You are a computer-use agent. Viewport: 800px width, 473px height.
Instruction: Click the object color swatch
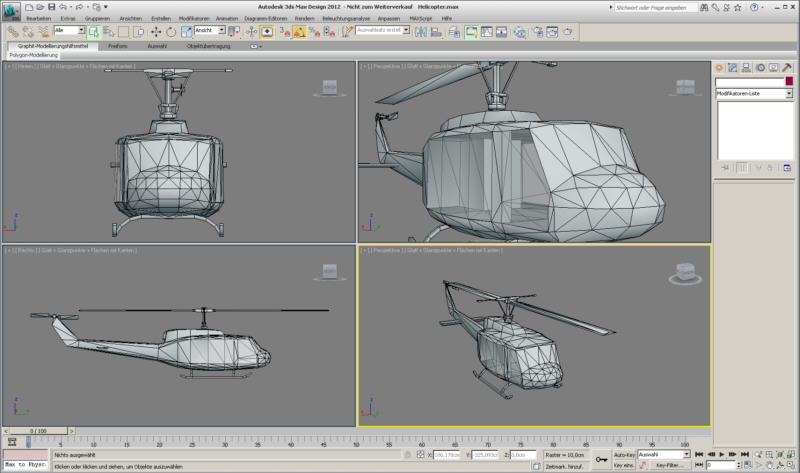789,81
